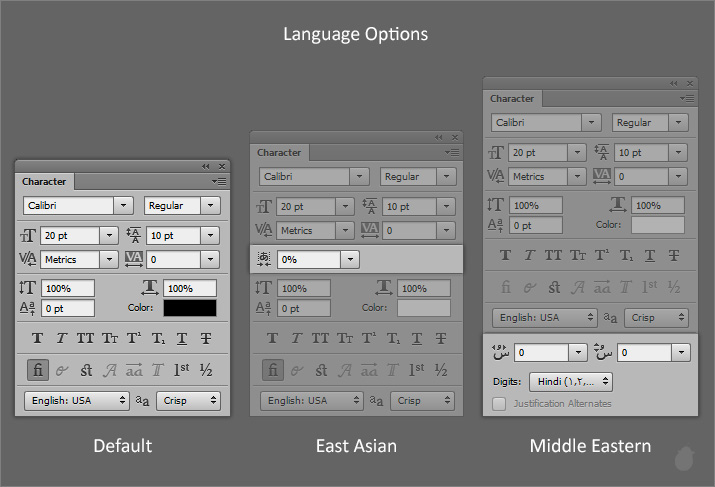
Task: Toggle Ordinals (1st) in Default panel
Action: 181,370
